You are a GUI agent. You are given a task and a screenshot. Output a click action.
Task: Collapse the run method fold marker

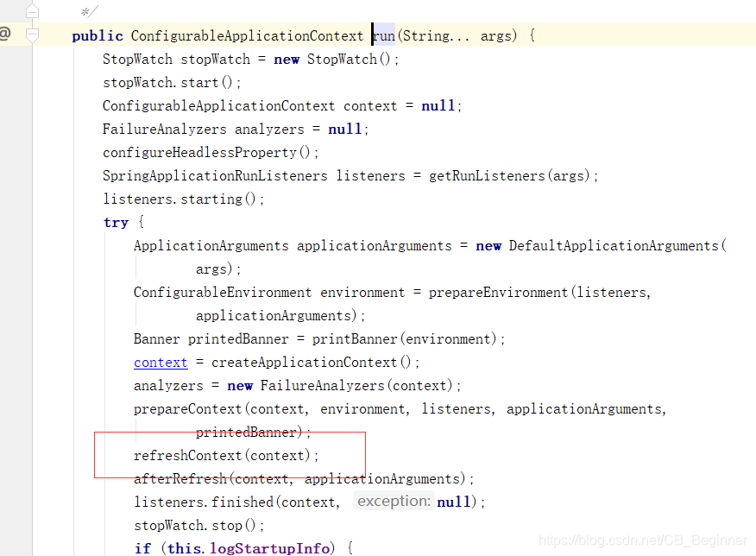(32, 35)
